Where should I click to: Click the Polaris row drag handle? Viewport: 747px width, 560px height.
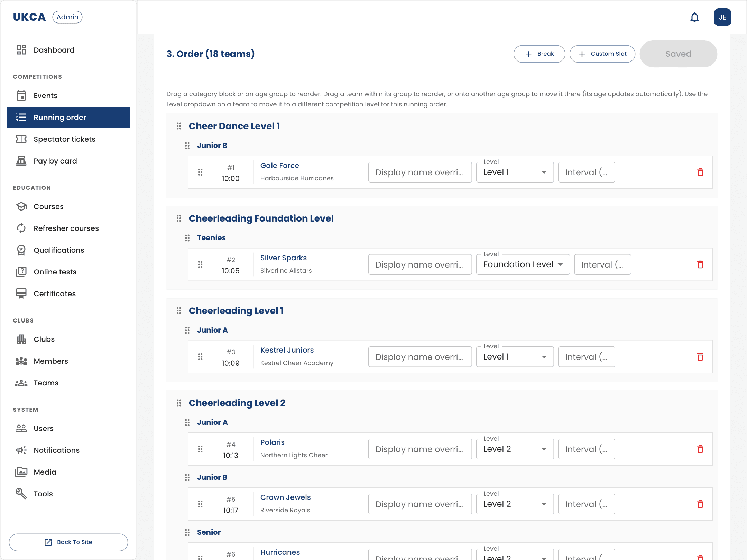200,449
